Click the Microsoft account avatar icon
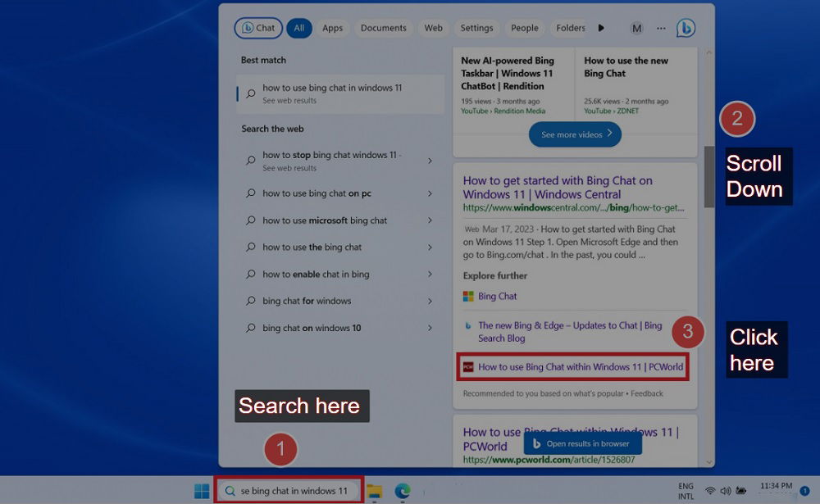The width and height of the screenshot is (820, 504). point(636,27)
